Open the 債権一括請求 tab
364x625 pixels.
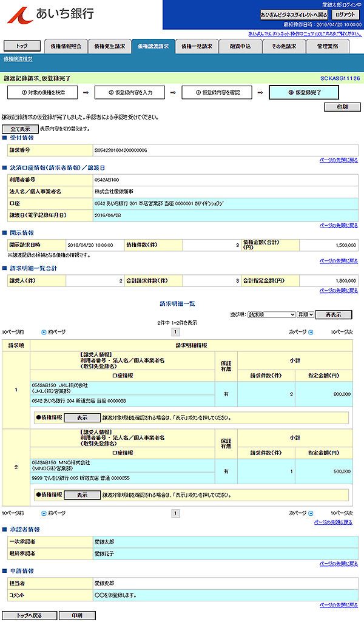tap(197, 46)
